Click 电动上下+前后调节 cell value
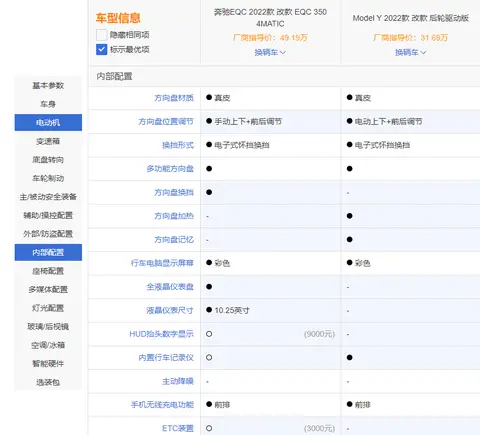Viewport: 480px width, 435px height. coord(388,121)
